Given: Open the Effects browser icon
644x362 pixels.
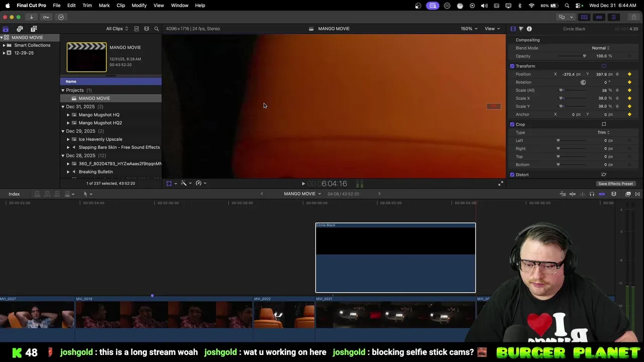Looking at the screenshot, I should click(x=628, y=194).
